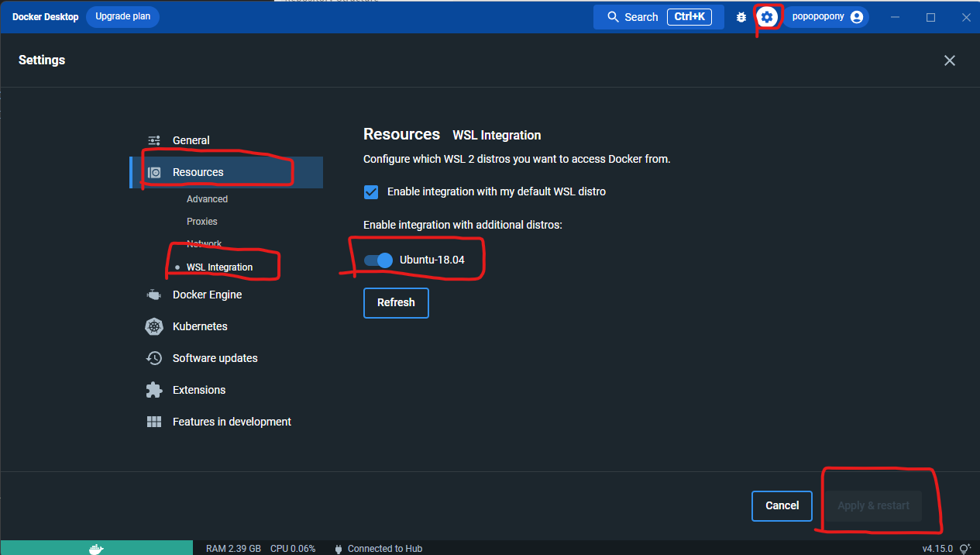The width and height of the screenshot is (980, 555).
Task: Click the user account avatar icon
Action: coord(857,17)
